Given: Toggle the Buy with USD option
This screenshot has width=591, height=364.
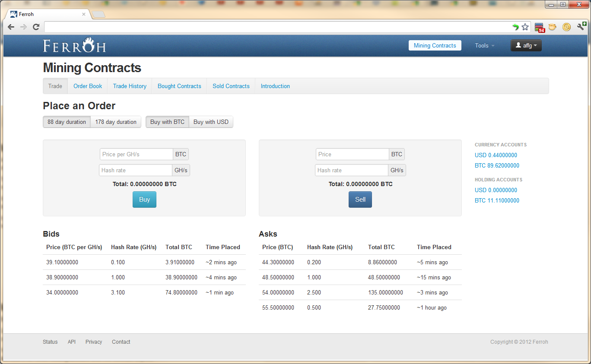Looking at the screenshot, I should point(211,122).
